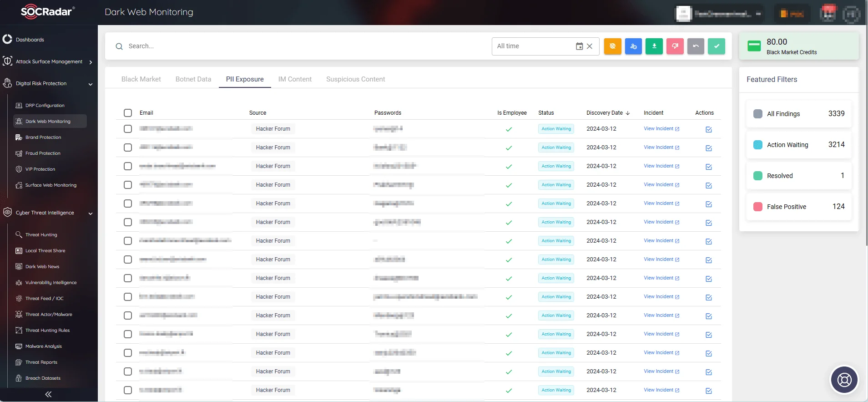Open Threat Reports in sidebar
The width and height of the screenshot is (868, 402).
pos(41,362)
